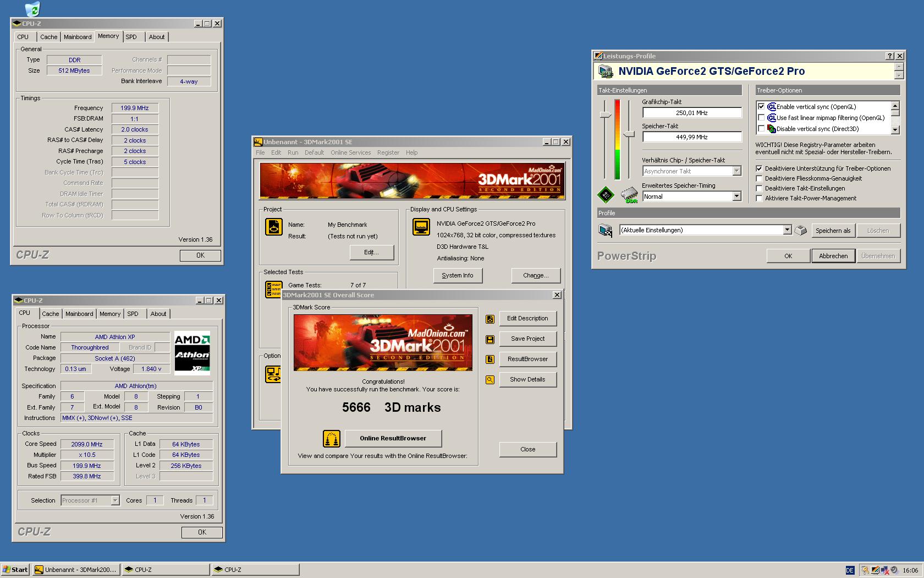The width and height of the screenshot is (924, 578).
Task: Open the Aktuelle Einstellungen profile dropdown
Action: pos(788,230)
